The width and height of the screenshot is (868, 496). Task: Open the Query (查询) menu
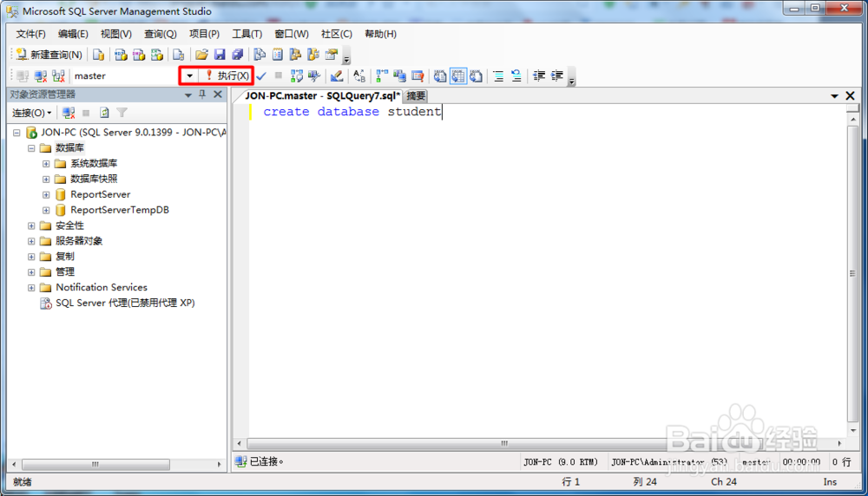pos(160,34)
